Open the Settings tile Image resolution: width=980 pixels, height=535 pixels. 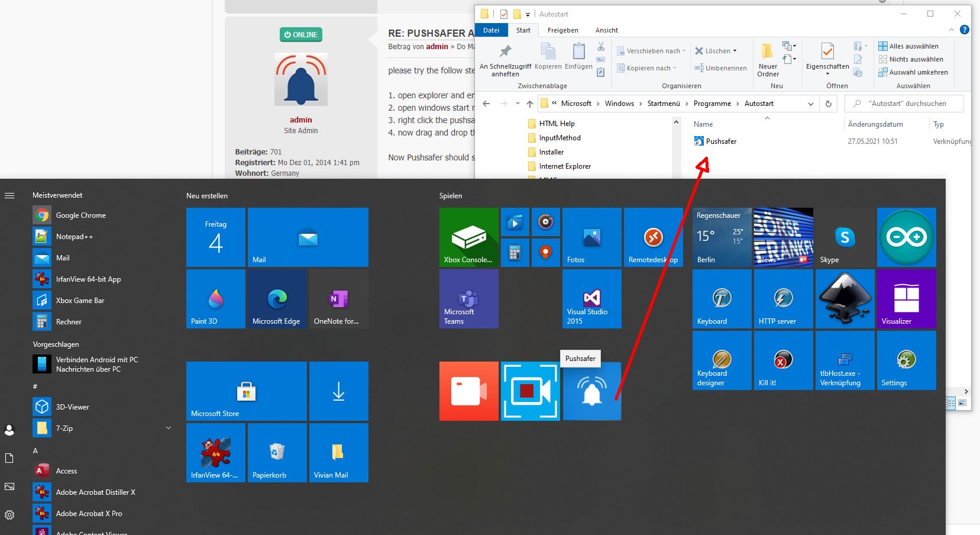coord(907,360)
